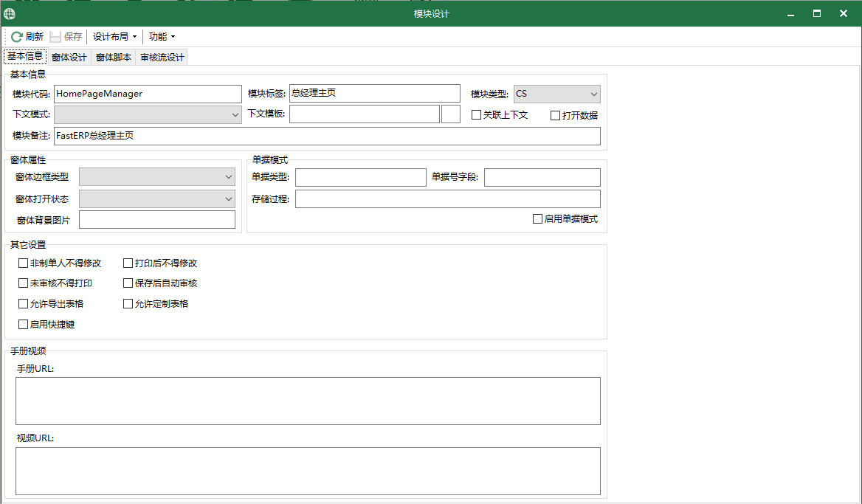Maximize the 模块设计 window
This screenshot has width=862, height=504.
(x=817, y=14)
